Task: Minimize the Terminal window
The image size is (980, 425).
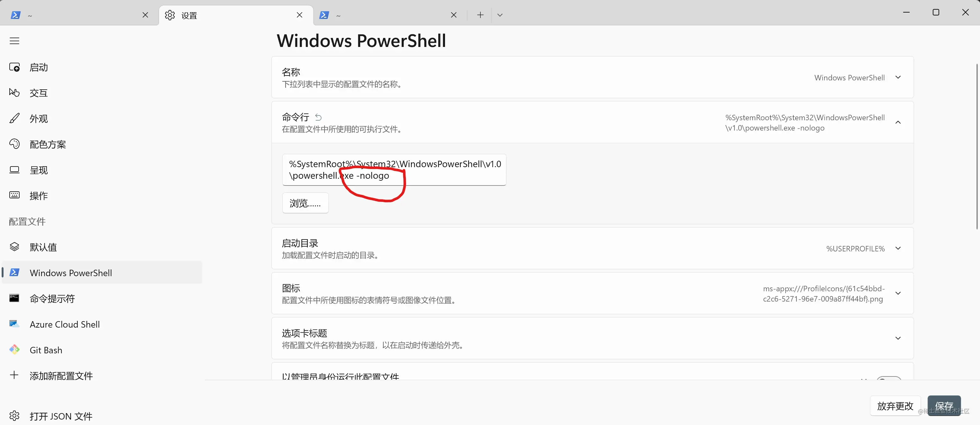Action: click(906, 13)
